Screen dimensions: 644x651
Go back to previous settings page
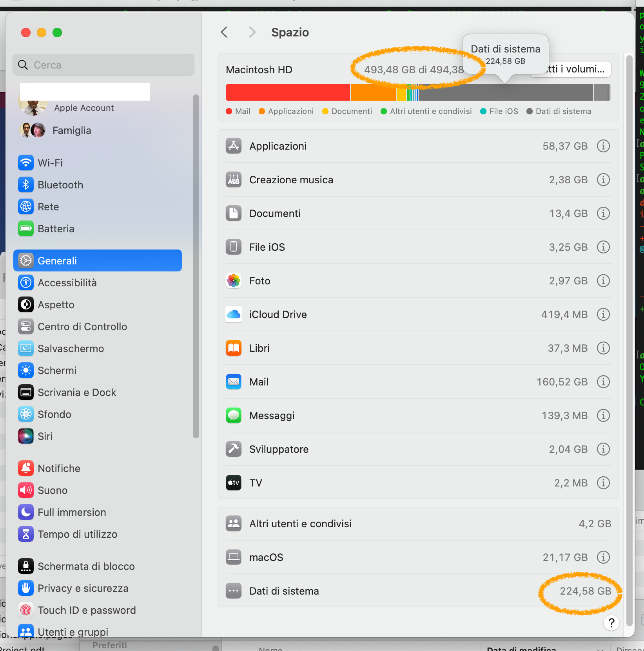tap(224, 32)
